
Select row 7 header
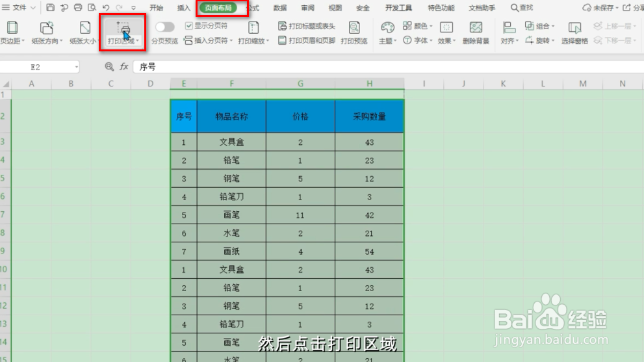tap(5, 215)
